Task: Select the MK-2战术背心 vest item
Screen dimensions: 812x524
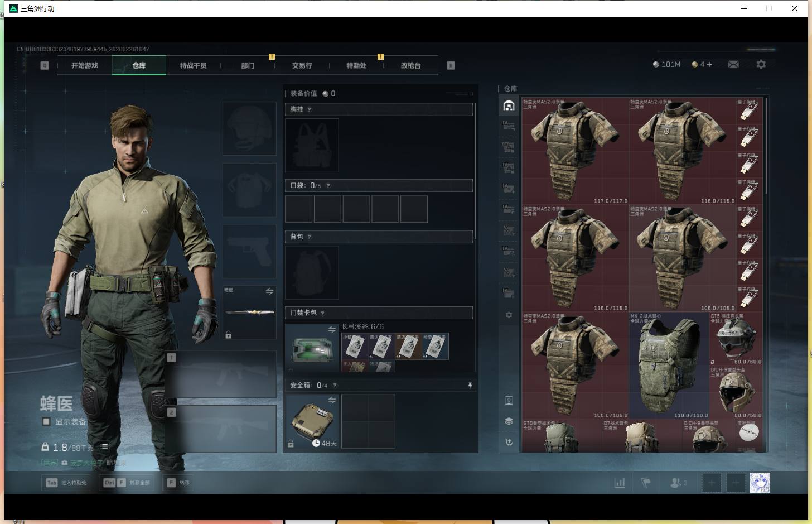Action: coord(669,366)
